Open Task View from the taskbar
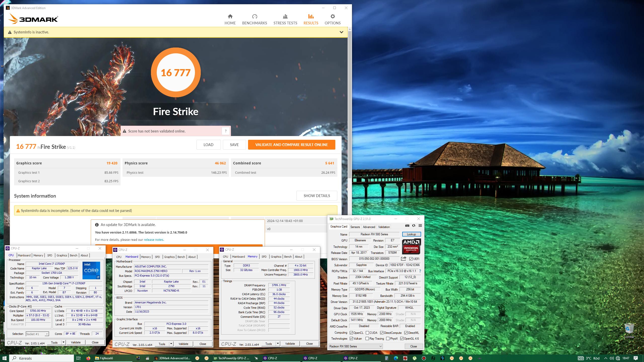Viewport: 644px width, 362px height. (78, 358)
